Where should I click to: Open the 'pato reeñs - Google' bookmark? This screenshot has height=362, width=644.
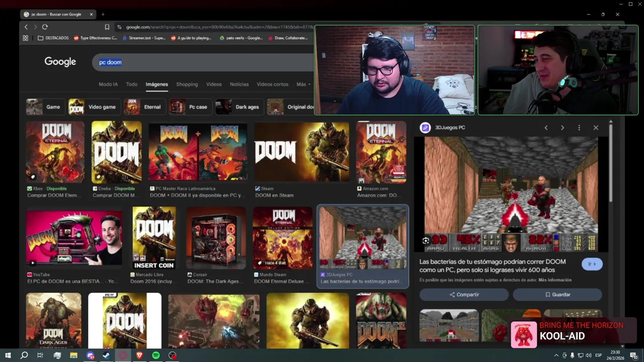[241, 38]
